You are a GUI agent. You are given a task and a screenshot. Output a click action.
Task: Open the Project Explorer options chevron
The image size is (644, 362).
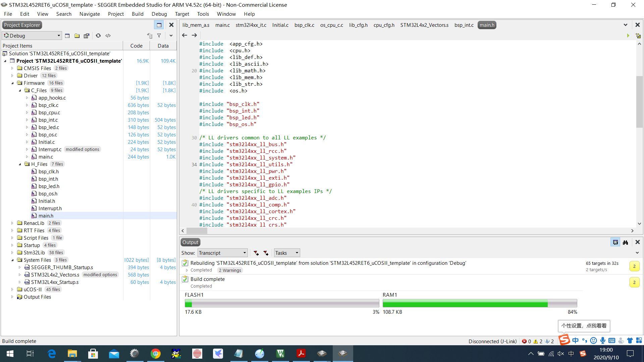point(171,36)
